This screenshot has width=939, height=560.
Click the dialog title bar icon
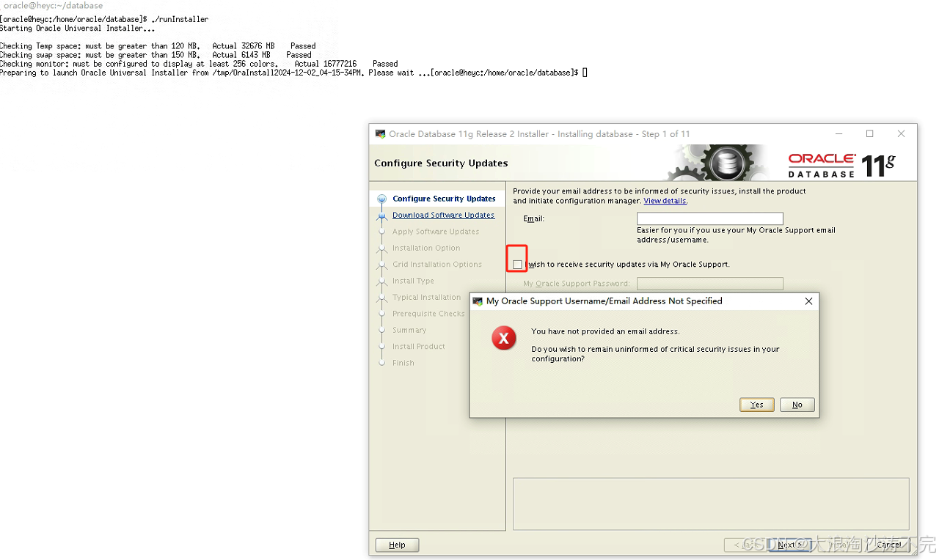[x=478, y=301]
